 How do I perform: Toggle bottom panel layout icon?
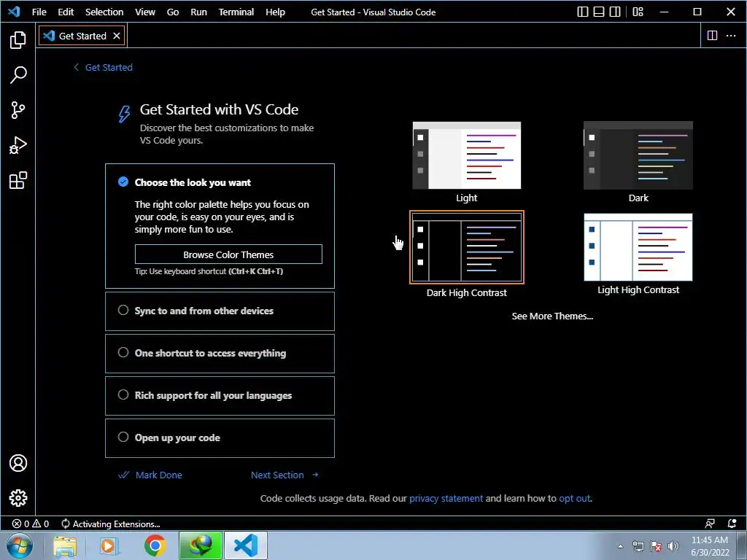click(599, 12)
